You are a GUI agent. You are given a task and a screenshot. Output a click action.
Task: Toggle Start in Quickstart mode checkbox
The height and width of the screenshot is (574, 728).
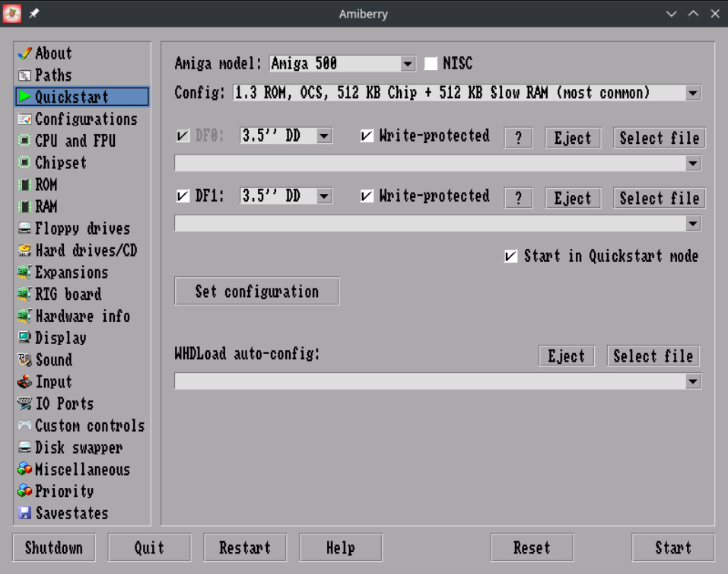coord(510,256)
